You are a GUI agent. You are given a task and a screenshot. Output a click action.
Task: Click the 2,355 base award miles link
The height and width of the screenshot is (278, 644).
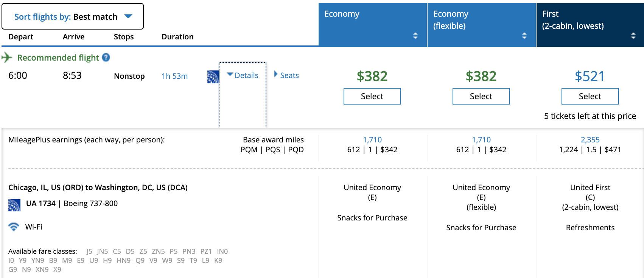(x=590, y=140)
